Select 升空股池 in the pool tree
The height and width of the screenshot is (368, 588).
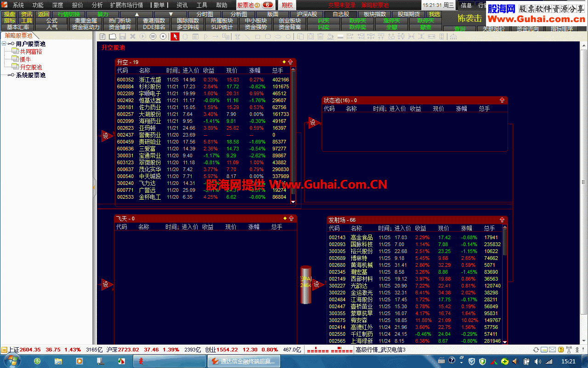pyautogui.click(x=31, y=67)
